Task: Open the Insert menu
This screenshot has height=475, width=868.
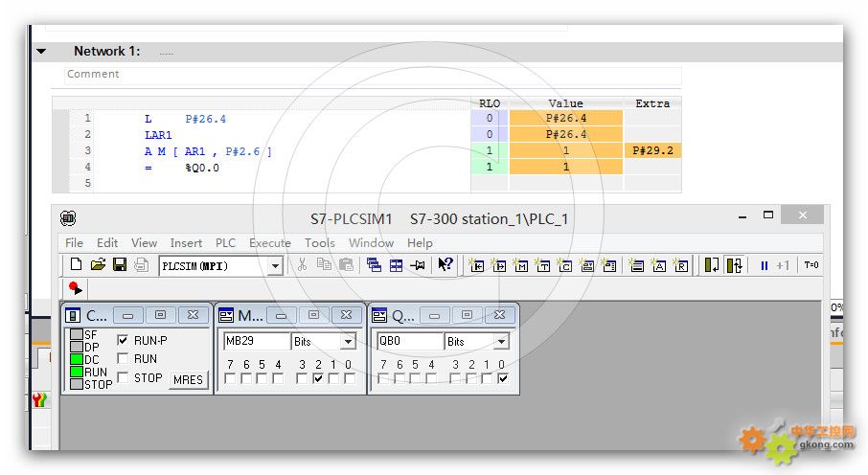Action: 186,242
